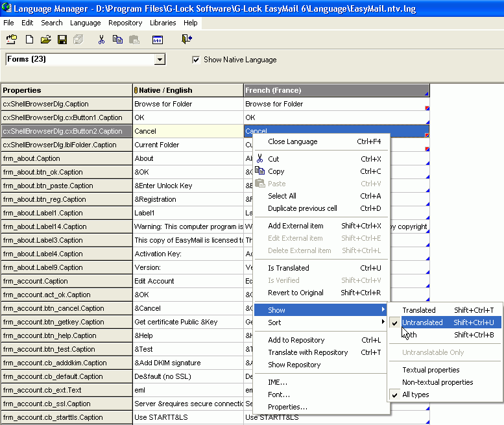Click the yellow icon in Native / English header
This screenshot has height=425, width=504.
point(136,90)
